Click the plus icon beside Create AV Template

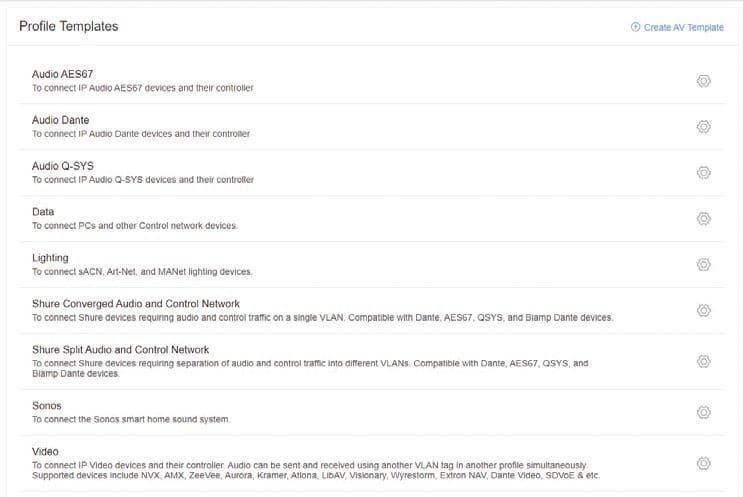(x=635, y=27)
